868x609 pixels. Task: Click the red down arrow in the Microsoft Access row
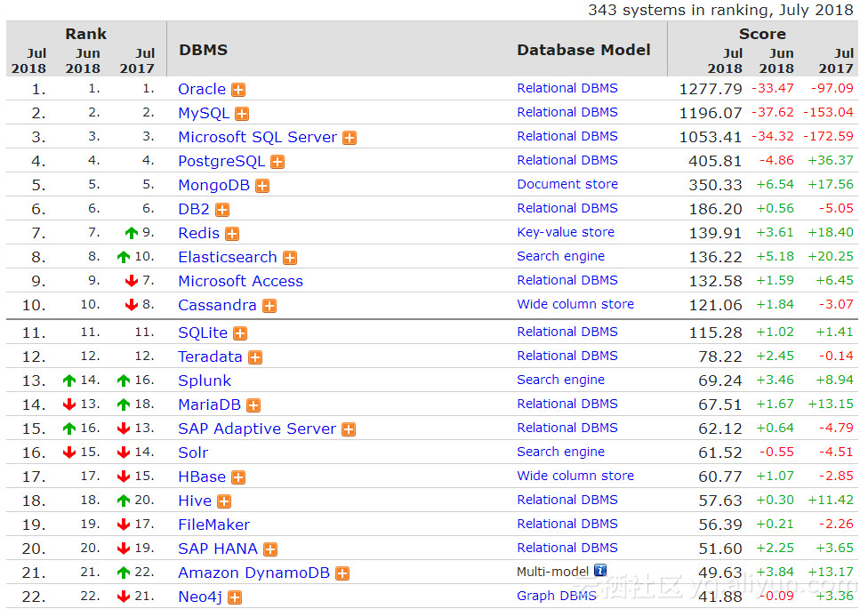click(x=132, y=281)
